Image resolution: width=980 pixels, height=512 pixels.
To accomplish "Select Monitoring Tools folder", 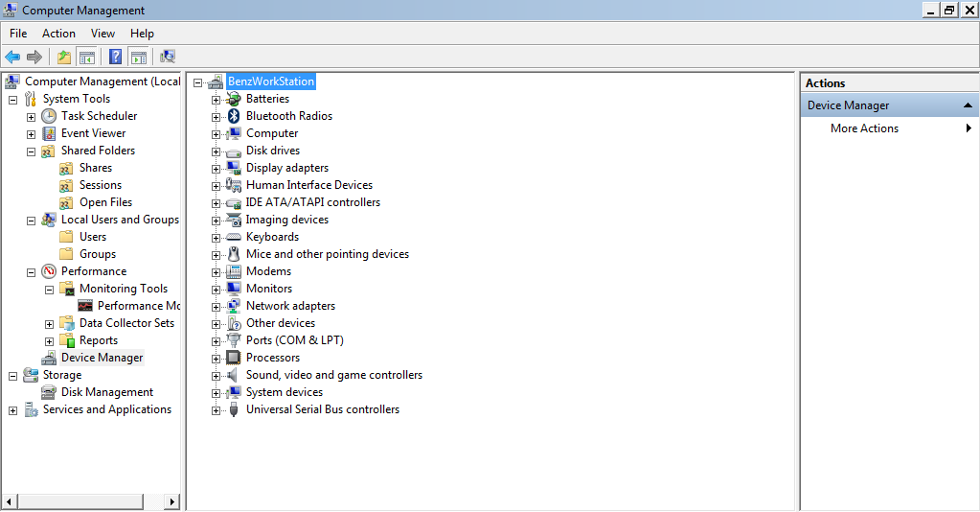I will point(124,289).
